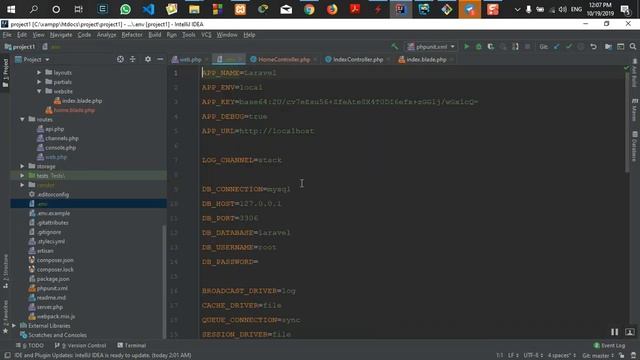Open the Terminal tool window

132,345
